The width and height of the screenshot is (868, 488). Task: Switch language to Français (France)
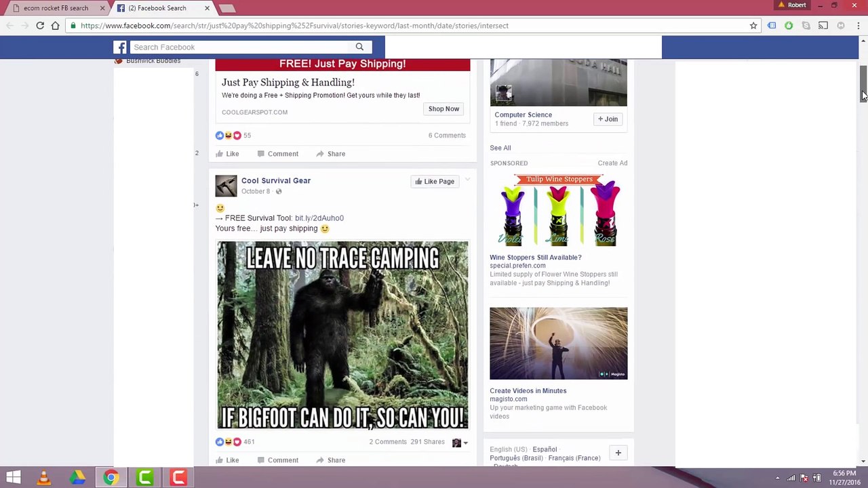574,458
